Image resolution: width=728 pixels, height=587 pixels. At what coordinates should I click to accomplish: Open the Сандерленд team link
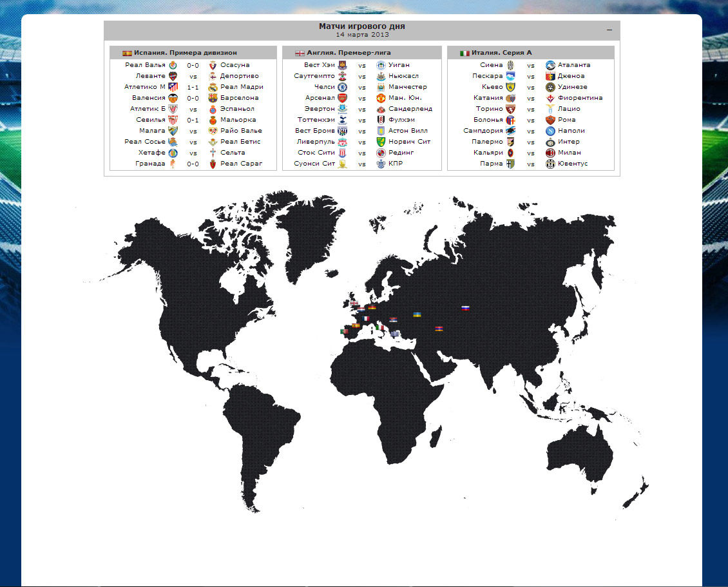(410, 109)
